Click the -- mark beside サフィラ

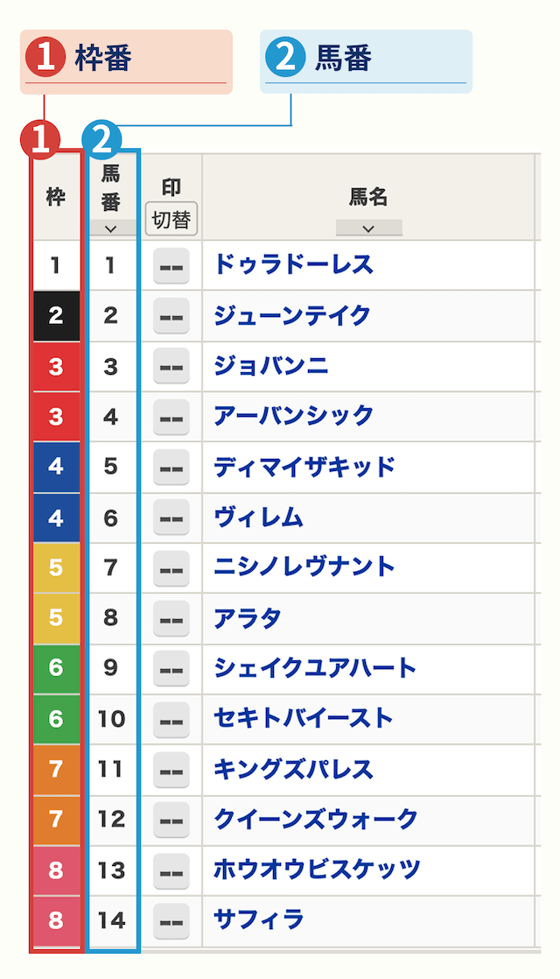coord(171,919)
